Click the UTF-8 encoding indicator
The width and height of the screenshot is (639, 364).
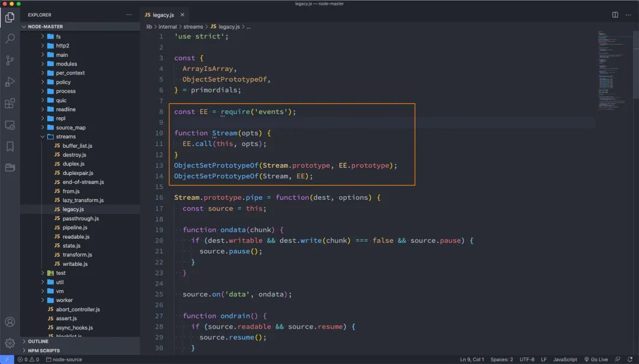(x=527, y=359)
